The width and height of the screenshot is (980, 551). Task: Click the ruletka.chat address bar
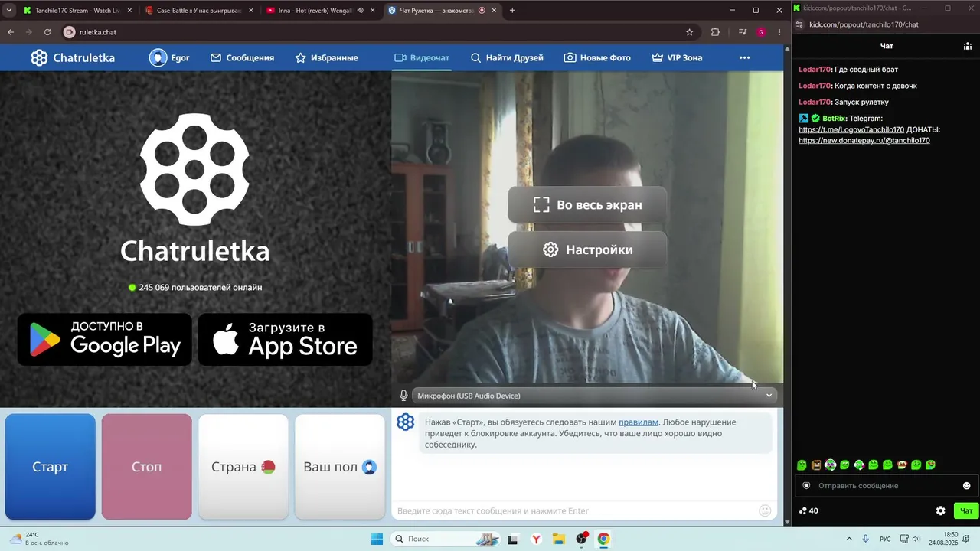pos(375,32)
